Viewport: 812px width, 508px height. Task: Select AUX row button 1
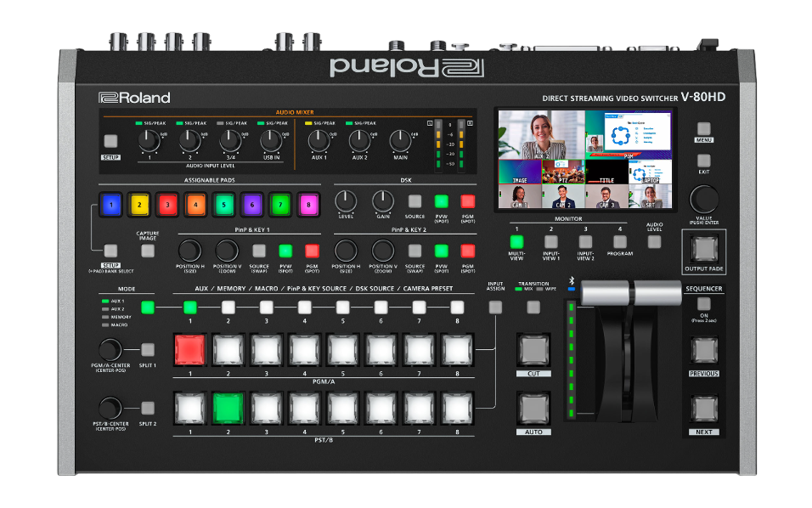190,308
